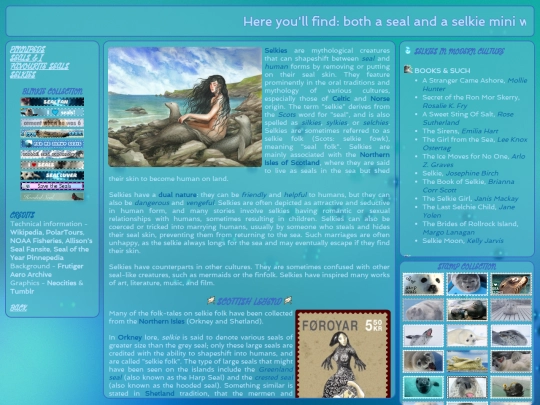The width and height of the screenshot is (540, 405).
Task: Click the scrolling welcome marquee text
Action: 384,22
